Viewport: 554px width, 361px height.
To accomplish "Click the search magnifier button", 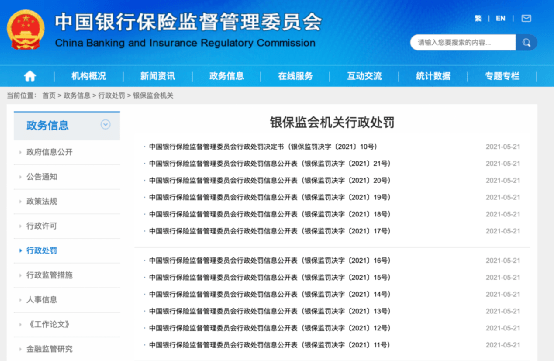I will click(526, 42).
